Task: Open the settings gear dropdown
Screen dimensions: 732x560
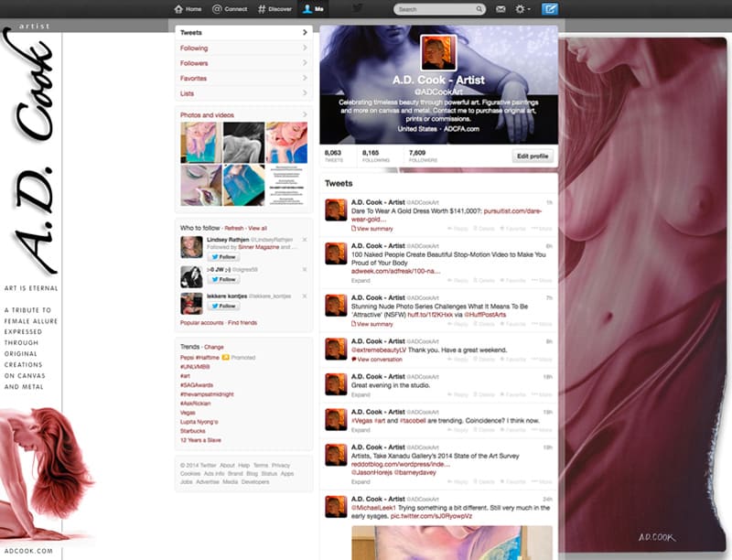Action: point(522,9)
